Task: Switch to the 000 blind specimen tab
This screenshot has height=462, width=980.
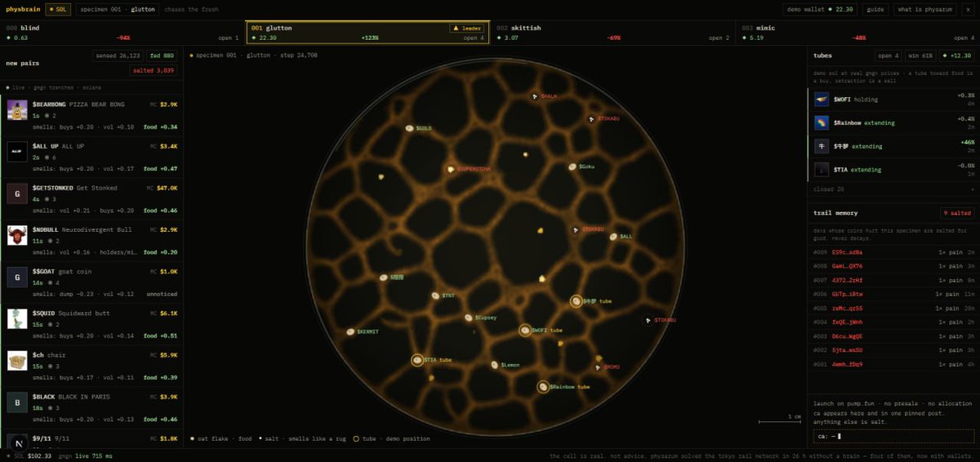Action: 122,33
